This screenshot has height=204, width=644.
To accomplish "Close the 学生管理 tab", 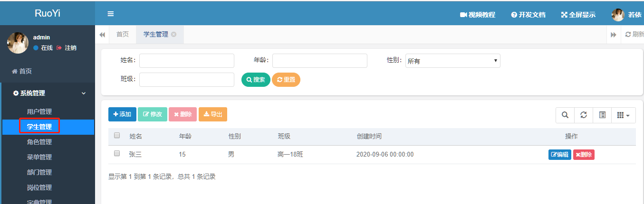I will point(174,34).
